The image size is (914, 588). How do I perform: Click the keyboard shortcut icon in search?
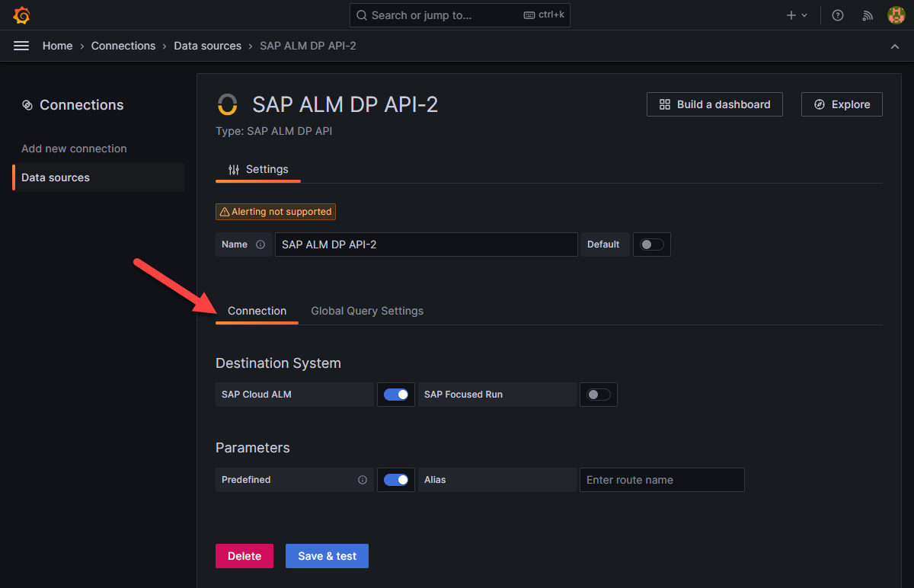530,15
